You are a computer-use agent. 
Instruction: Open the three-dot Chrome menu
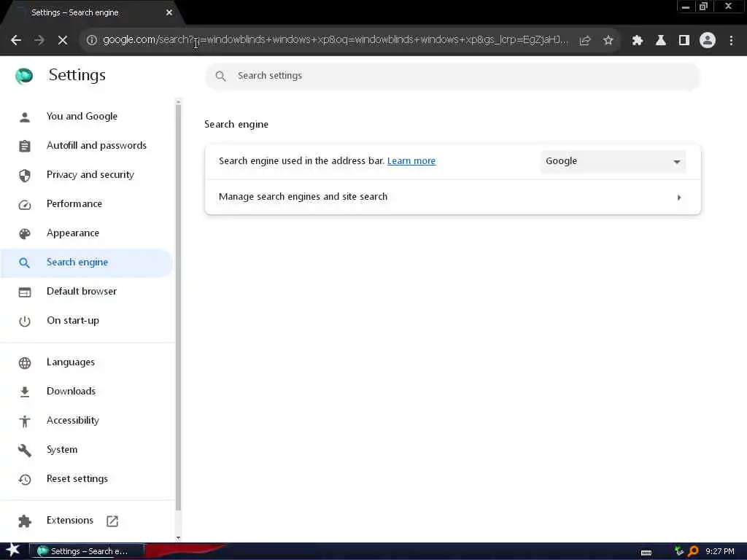click(x=731, y=41)
